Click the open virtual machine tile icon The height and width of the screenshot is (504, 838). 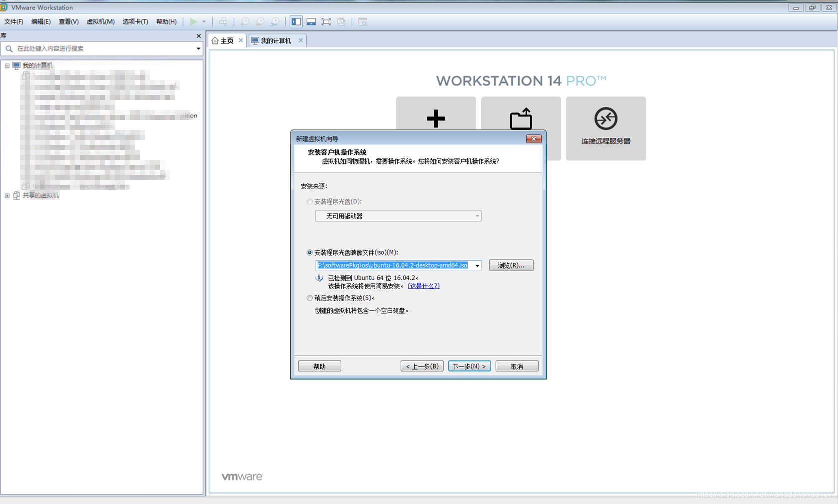[x=521, y=118]
